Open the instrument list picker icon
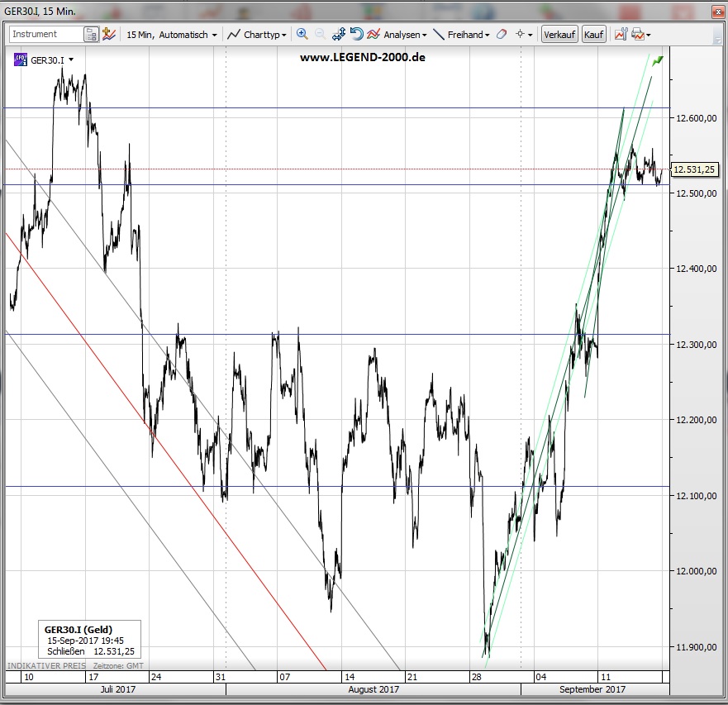728x705 pixels. 91,35
